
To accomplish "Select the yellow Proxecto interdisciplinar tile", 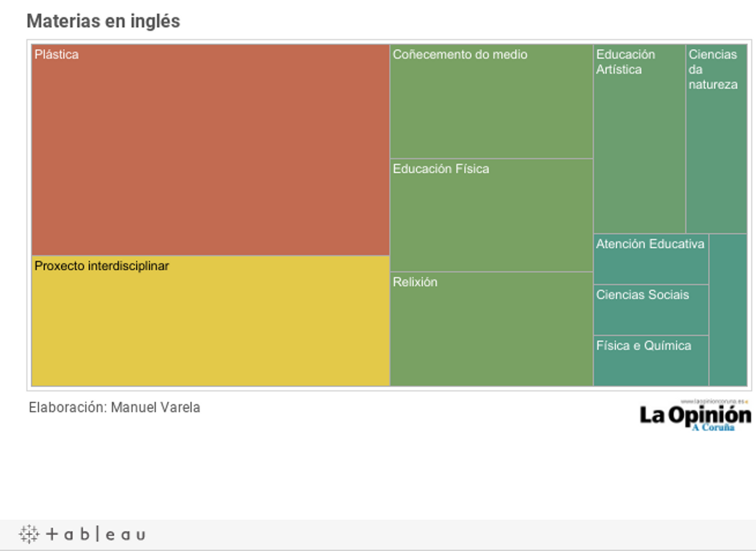I will point(210,321).
